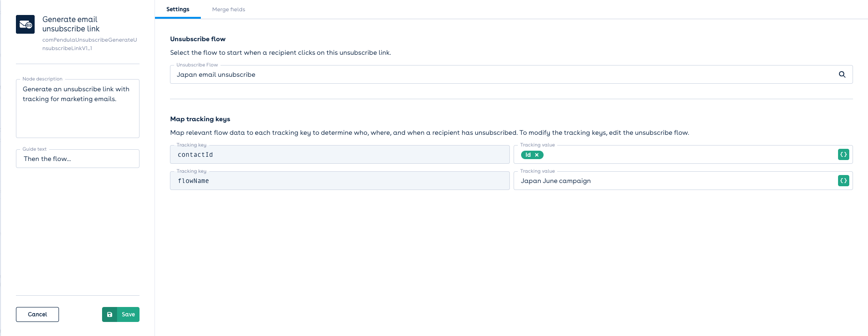This screenshot has width=868, height=336.
Task: Switch to the Settings tab
Action: point(178,9)
